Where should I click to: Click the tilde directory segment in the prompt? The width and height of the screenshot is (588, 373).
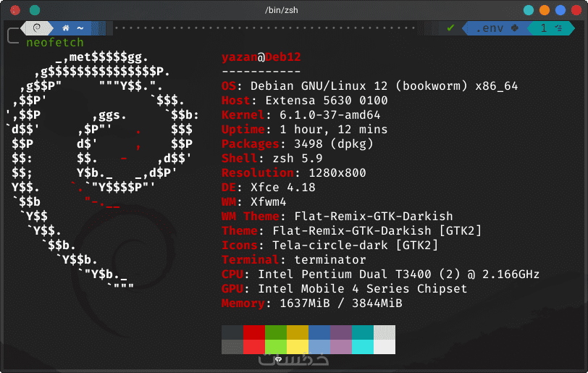80,28
